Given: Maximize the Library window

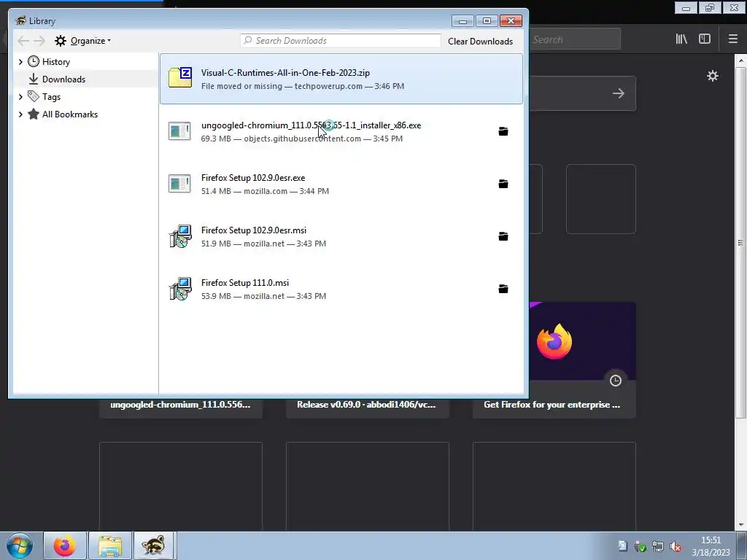Looking at the screenshot, I should click(487, 20).
